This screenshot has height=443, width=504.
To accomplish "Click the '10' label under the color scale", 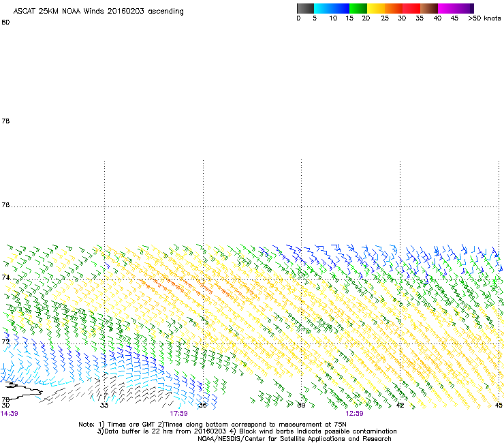I will 333,18.
